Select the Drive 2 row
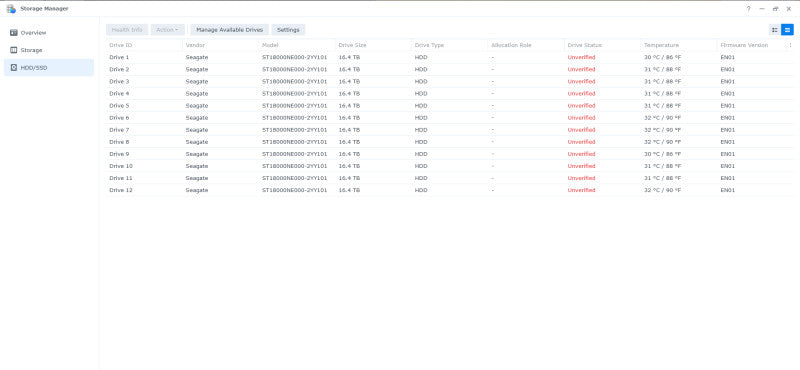The image size is (800, 370). pos(449,69)
